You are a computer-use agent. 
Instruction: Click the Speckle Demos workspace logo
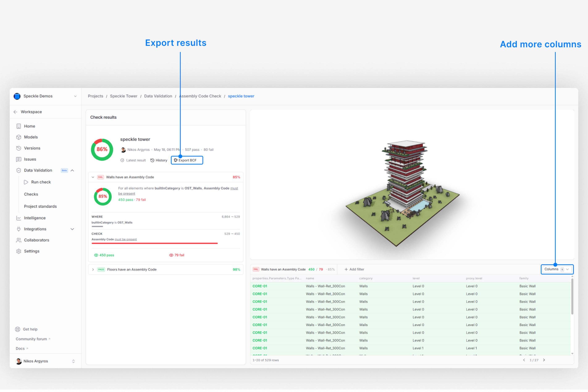coord(17,96)
